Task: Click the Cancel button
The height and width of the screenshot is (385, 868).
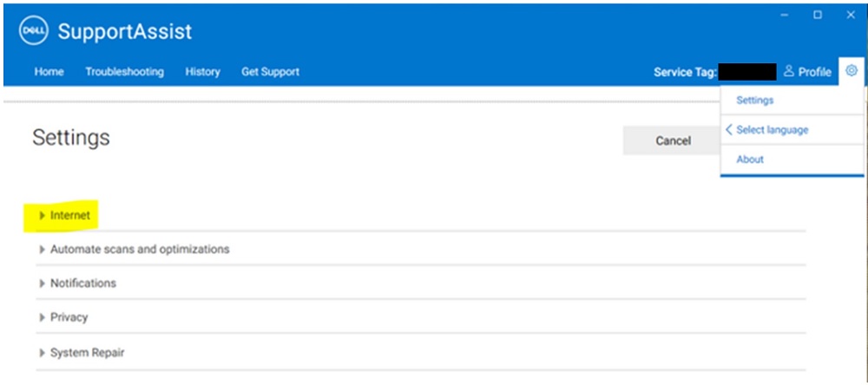Action: coord(673,140)
